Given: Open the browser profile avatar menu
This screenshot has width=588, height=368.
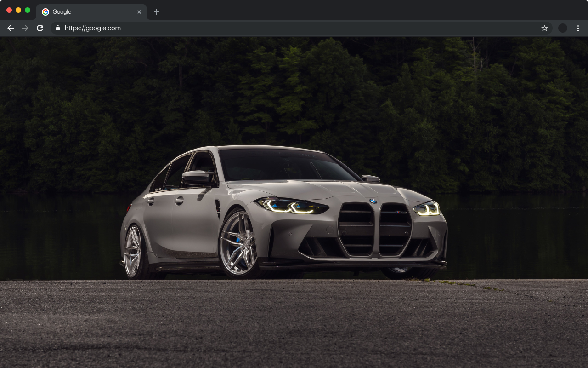Looking at the screenshot, I should (x=562, y=28).
